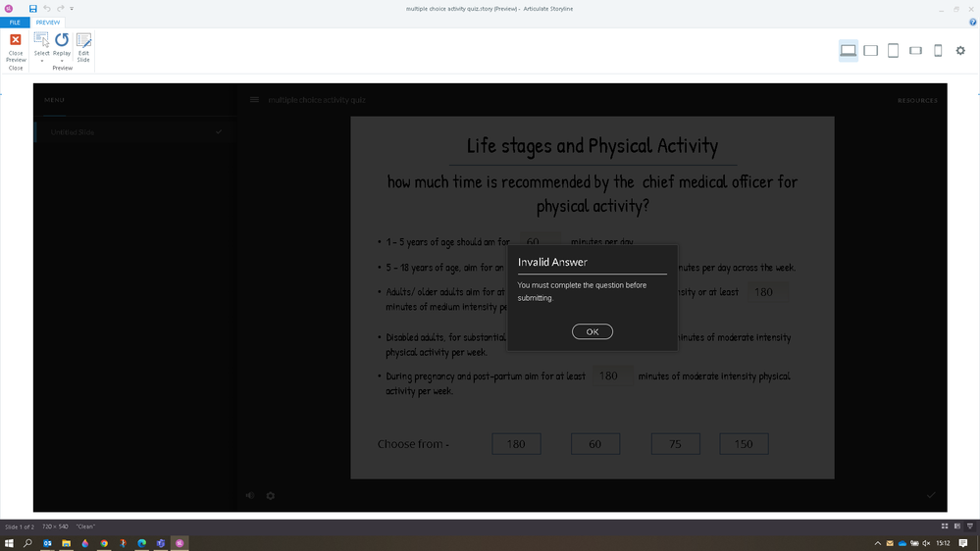
Task: Open the FILE tab
Action: [x=15, y=23]
